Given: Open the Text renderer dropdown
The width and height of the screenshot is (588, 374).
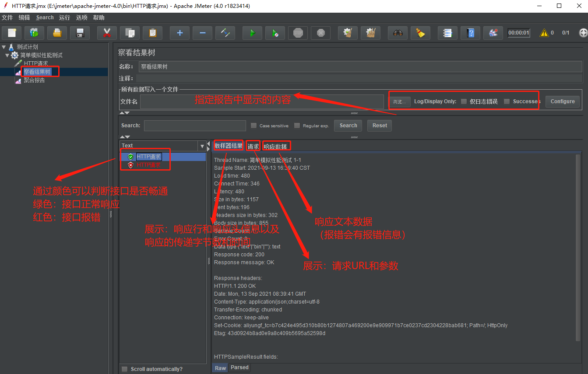Looking at the screenshot, I should click(x=202, y=146).
